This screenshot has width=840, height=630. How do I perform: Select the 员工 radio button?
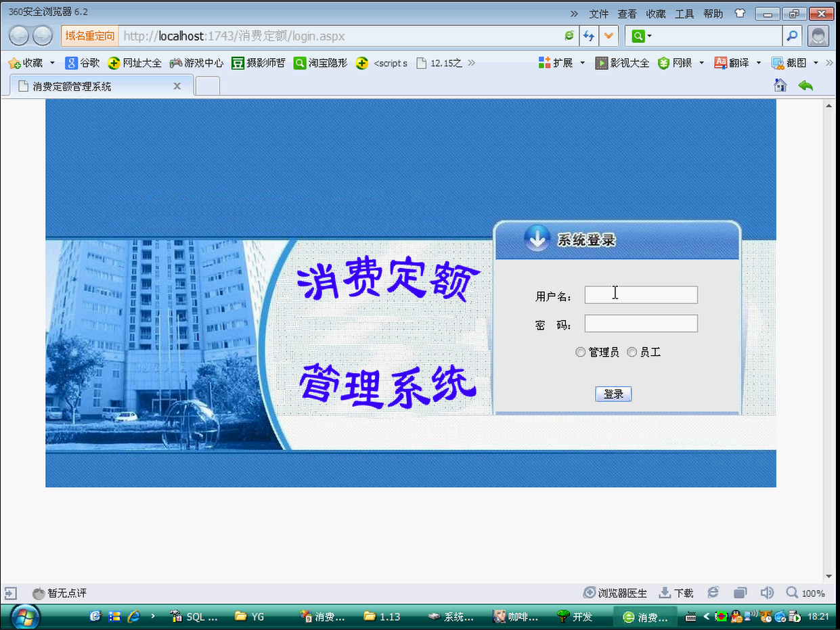(632, 353)
